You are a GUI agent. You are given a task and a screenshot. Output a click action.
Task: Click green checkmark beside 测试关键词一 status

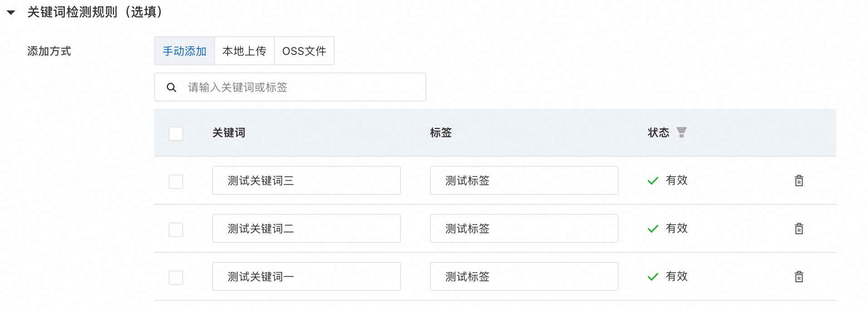click(653, 277)
